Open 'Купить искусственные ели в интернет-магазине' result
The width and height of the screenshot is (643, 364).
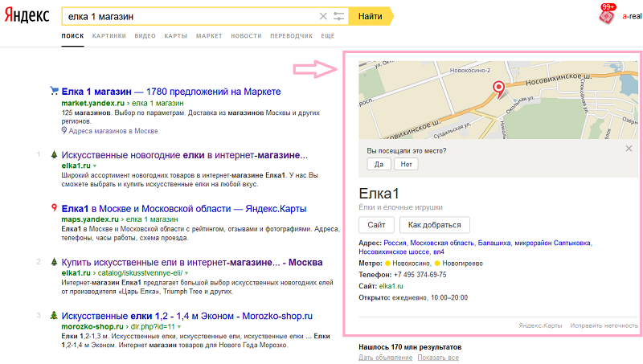(x=192, y=262)
